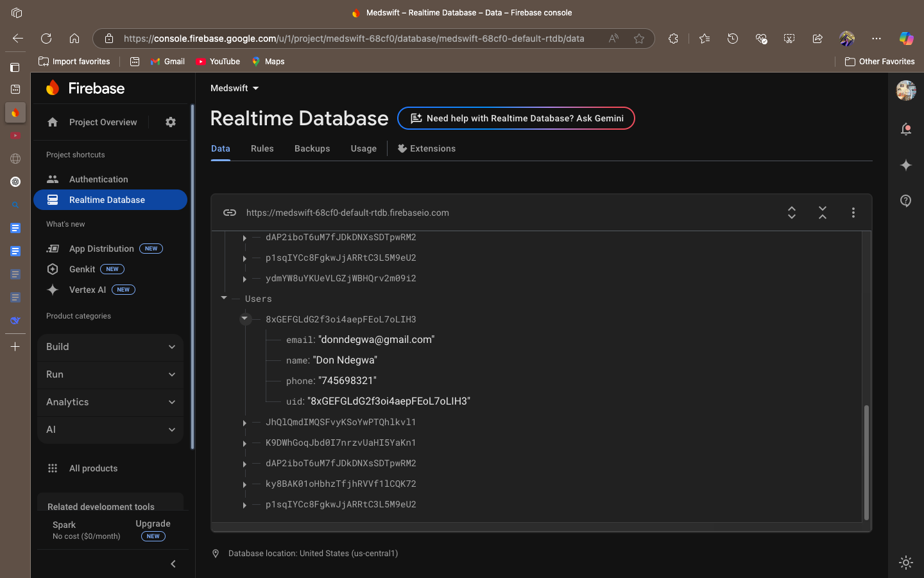Expand node K9DWhGoqJbd0I7nrzvUaHI5YaKn1
The height and width of the screenshot is (578, 924).
tap(244, 443)
